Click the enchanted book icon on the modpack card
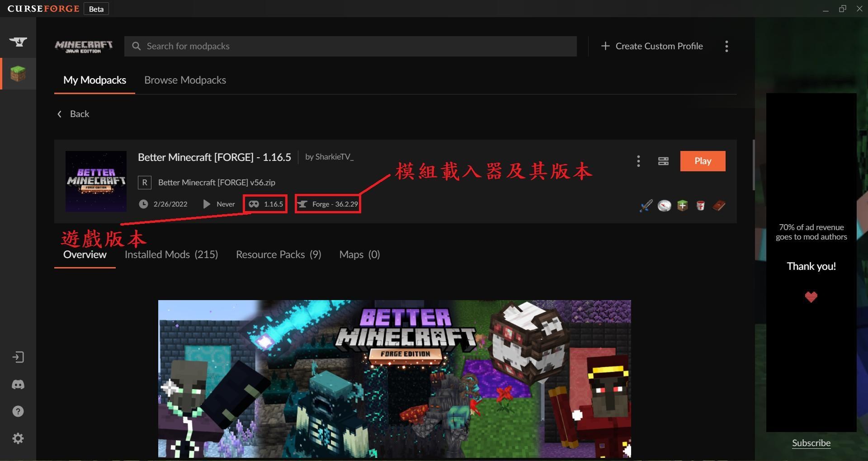This screenshot has width=868, height=461. [719, 205]
